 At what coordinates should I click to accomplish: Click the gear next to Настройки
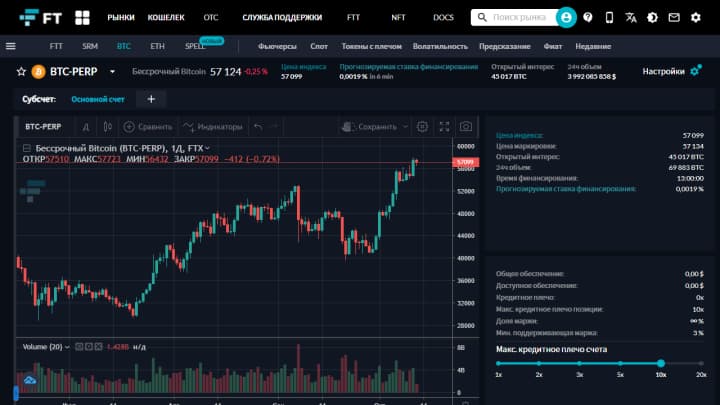coord(696,71)
